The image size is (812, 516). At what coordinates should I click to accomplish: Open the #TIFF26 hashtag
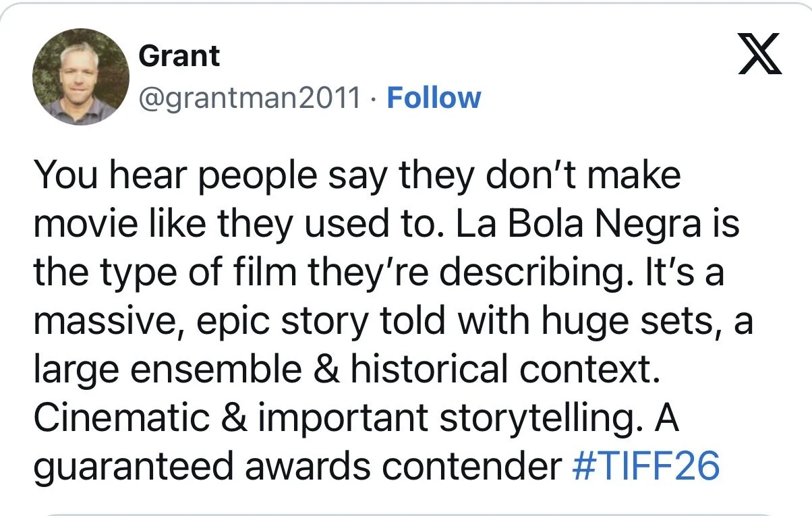pos(645,467)
